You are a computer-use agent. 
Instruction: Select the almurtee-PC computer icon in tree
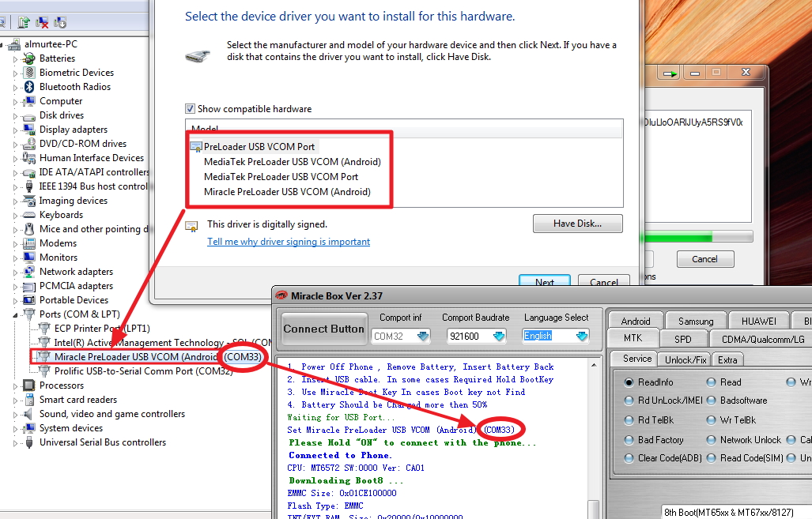14,44
